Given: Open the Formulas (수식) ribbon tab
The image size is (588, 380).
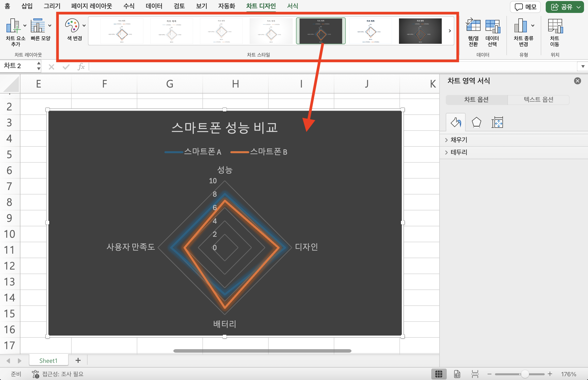Looking at the screenshot, I should tap(129, 6).
